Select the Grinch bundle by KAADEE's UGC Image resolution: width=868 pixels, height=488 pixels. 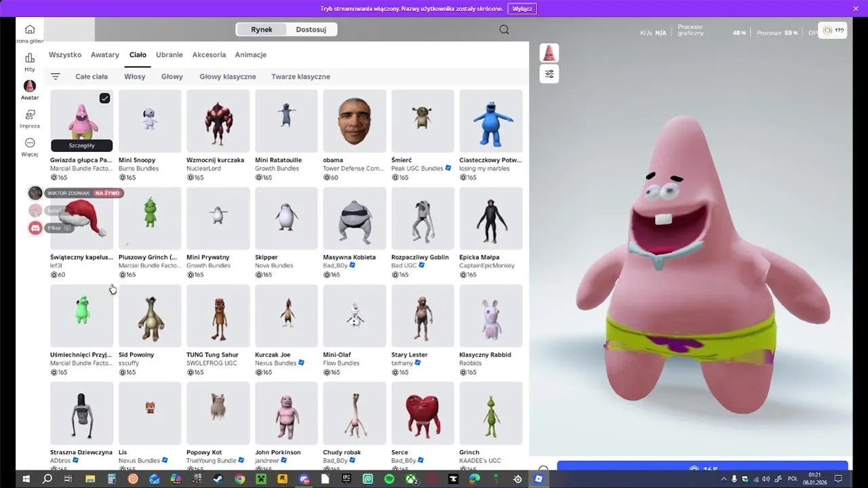491,413
